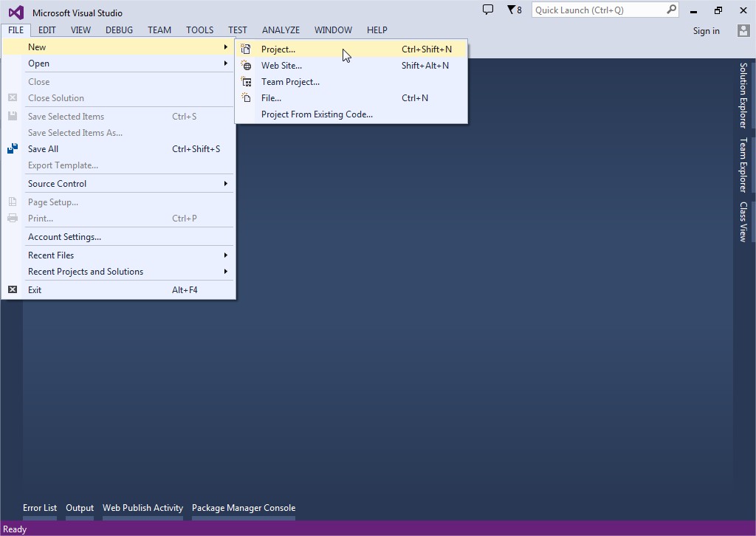
Task: Open the WINDOW menu
Action: click(333, 30)
